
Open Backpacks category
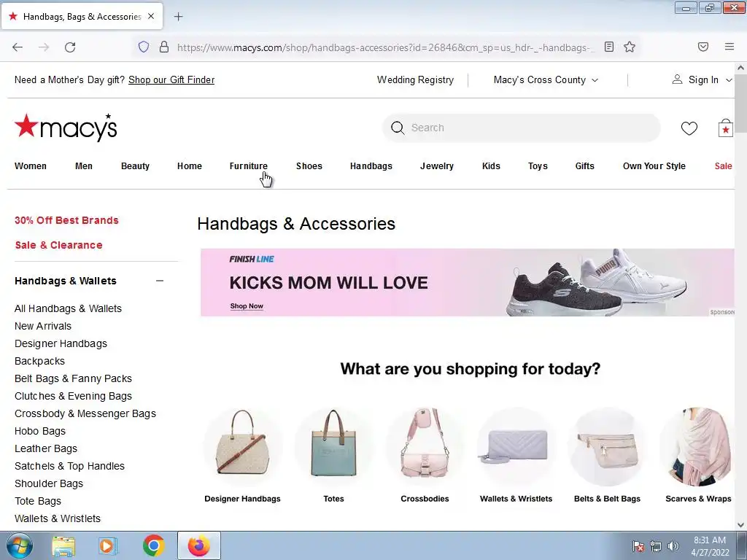click(39, 361)
